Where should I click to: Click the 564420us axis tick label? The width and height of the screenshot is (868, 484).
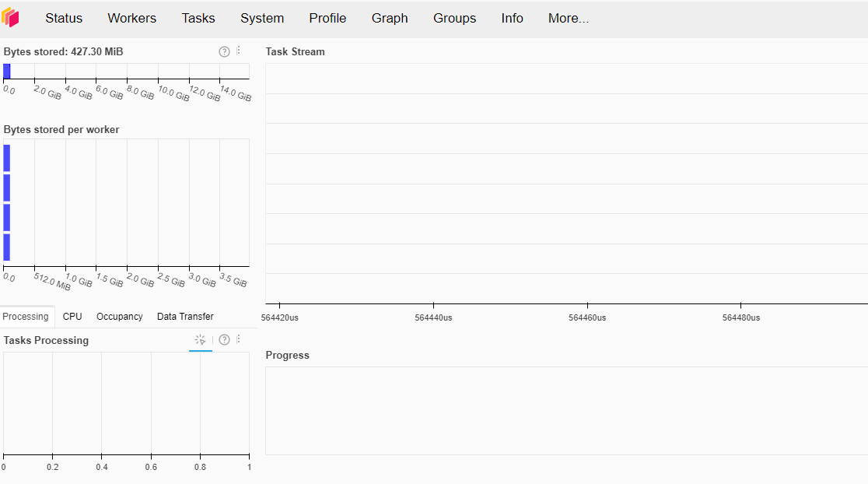click(279, 317)
